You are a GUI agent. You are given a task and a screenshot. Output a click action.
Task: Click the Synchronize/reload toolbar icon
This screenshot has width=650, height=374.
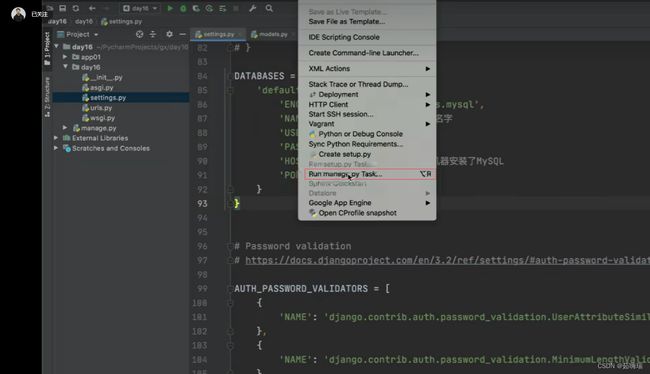point(75,8)
